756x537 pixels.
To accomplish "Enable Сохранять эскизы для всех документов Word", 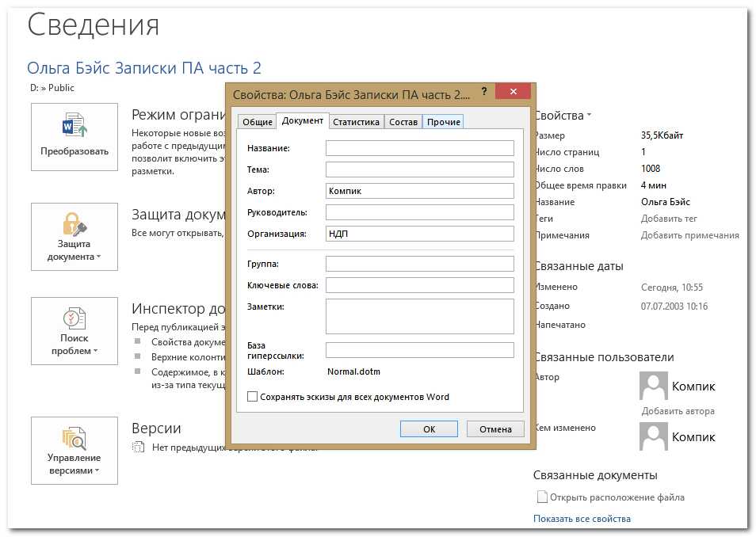I will tap(253, 397).
